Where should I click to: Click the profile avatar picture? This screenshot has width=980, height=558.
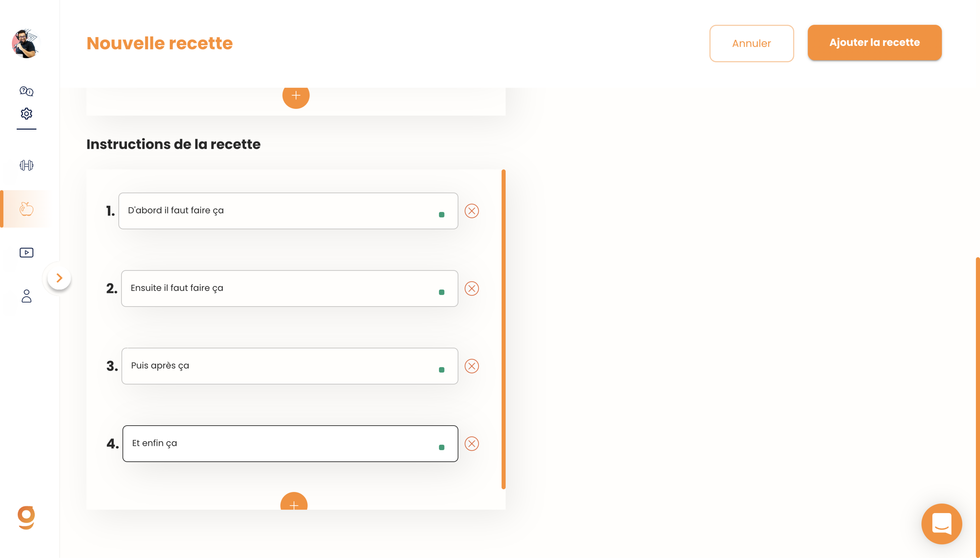click(x=26, y=43)
